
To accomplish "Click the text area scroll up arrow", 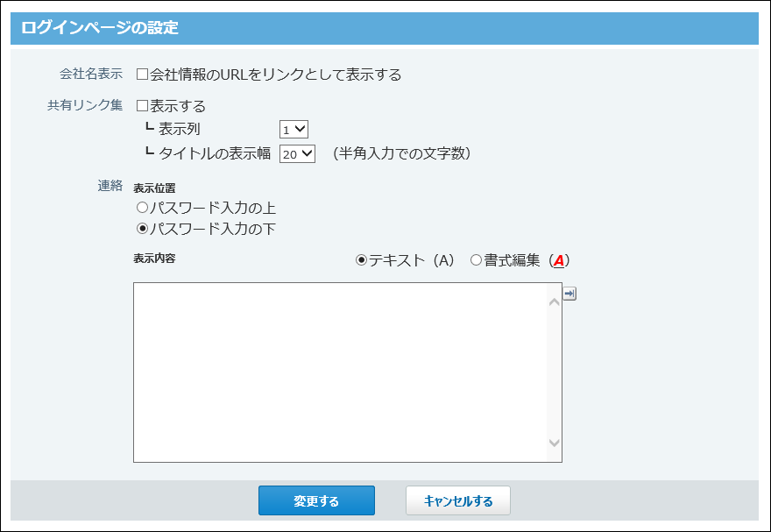I will coord(554,301).
